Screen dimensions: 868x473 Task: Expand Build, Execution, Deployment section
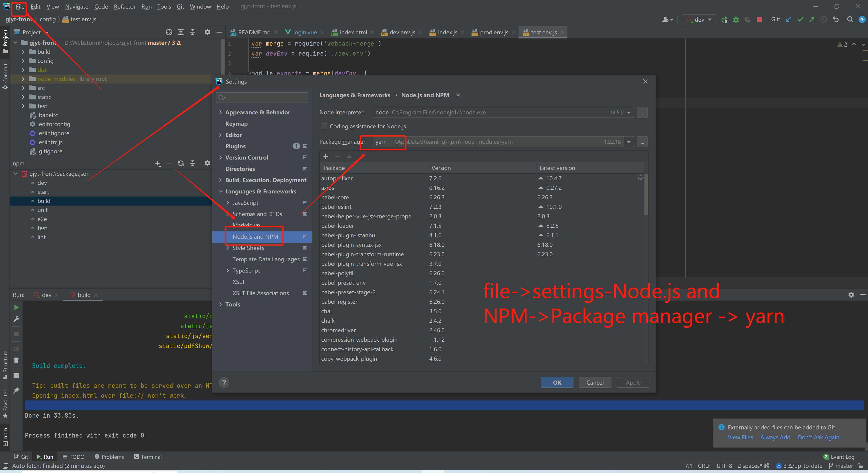[x=220, y=180]
